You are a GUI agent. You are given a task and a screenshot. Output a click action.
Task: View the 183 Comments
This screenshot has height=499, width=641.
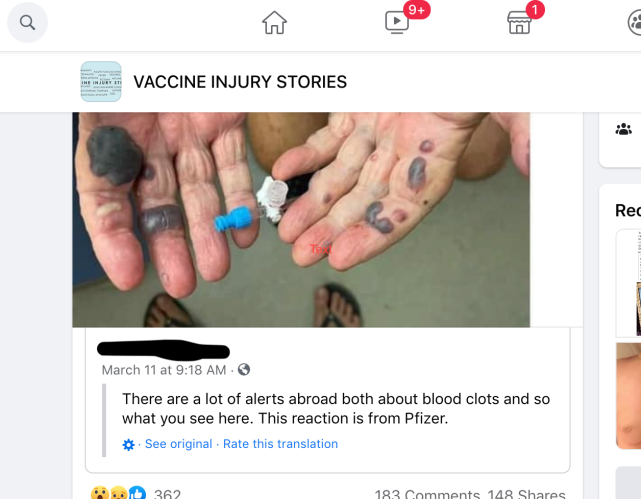[427, 494]
